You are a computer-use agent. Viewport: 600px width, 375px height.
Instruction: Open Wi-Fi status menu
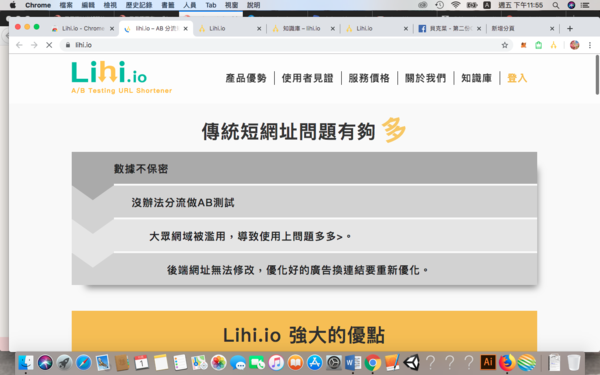tap(455, 5)
